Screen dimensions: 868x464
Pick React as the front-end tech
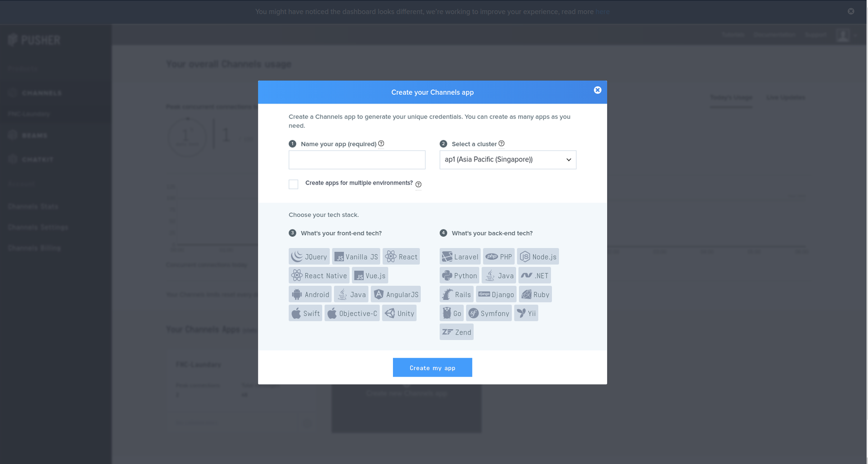[x=401, y=256]
